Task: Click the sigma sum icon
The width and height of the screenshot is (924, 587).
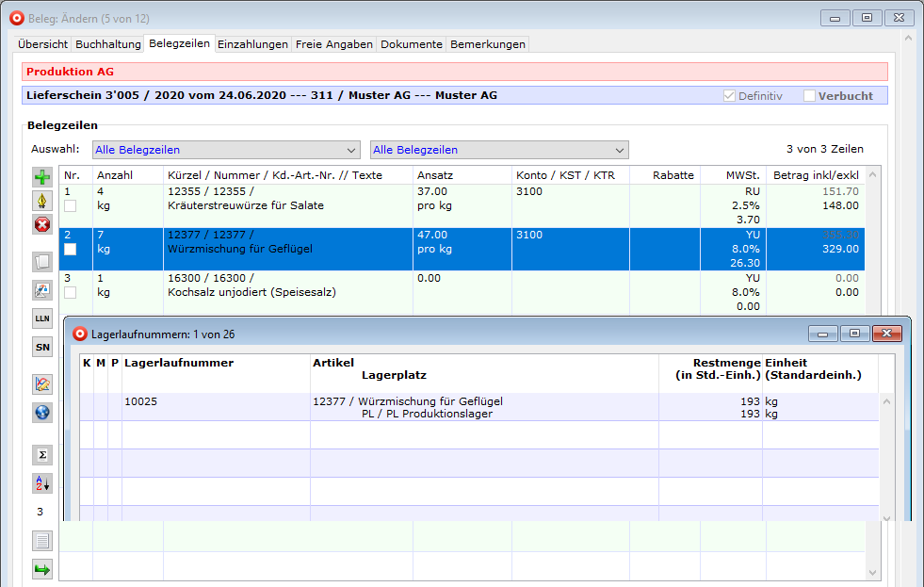Action: 42,455
